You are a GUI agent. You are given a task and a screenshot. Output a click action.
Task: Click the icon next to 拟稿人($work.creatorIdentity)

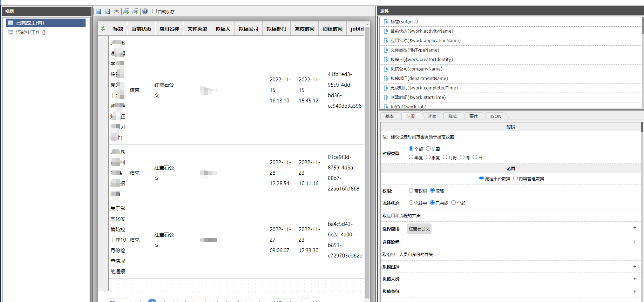386,60
